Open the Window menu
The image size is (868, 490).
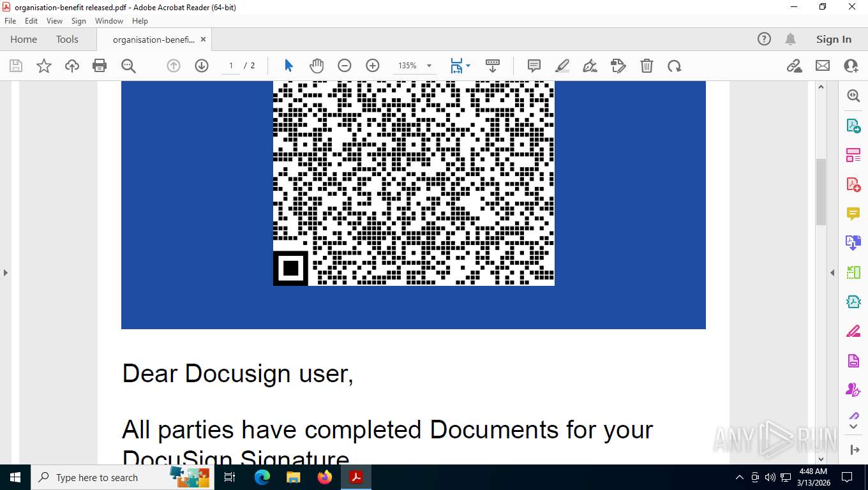point(109,21)
